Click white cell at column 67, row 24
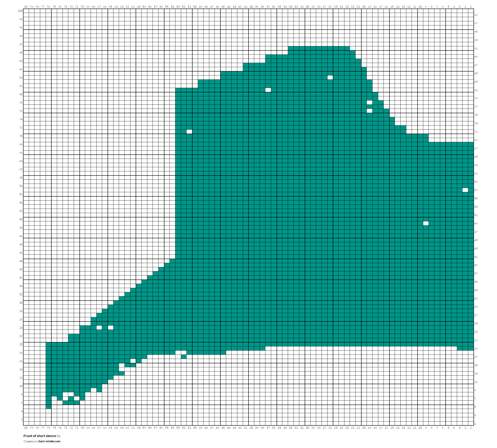This screenshot has width=497, height=448. (99, 328)
